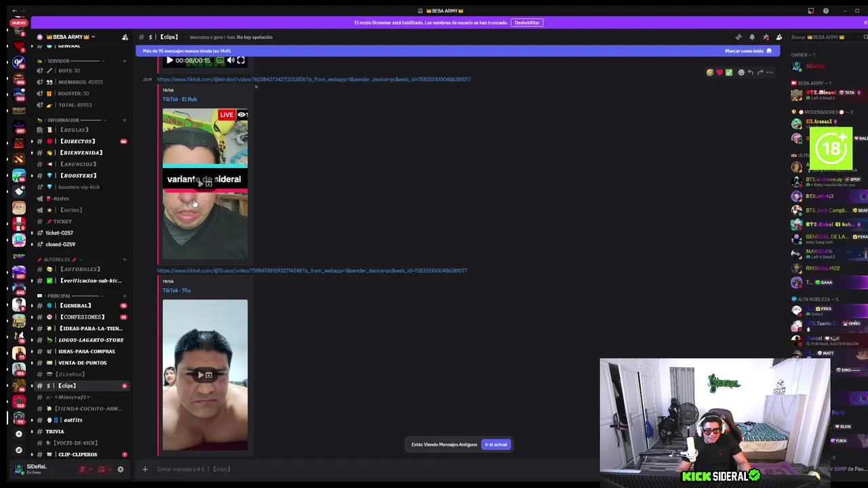Click the attachment plus button in message bar
Image resolution: width=868 pixels, height=488 pixels.
(x=144, y=469)
